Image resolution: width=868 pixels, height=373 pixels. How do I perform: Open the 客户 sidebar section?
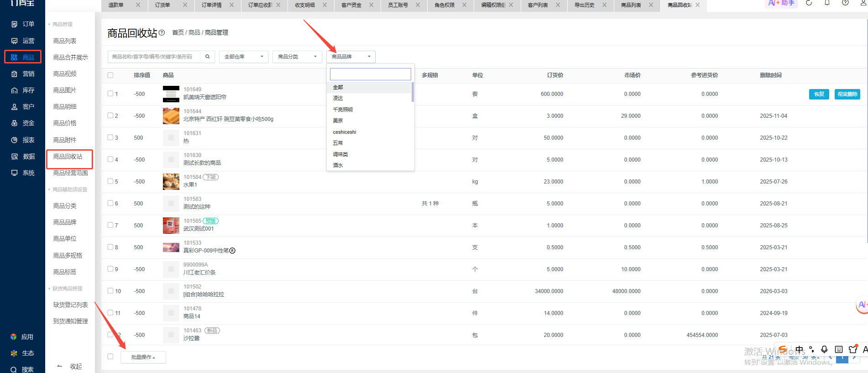pos(23,107)
